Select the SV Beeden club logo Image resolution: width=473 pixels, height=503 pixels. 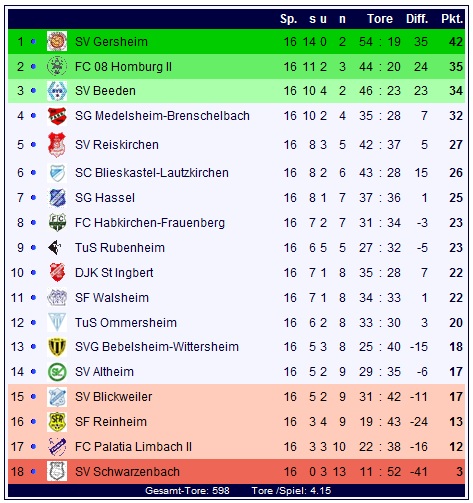[x=57, y=91]
